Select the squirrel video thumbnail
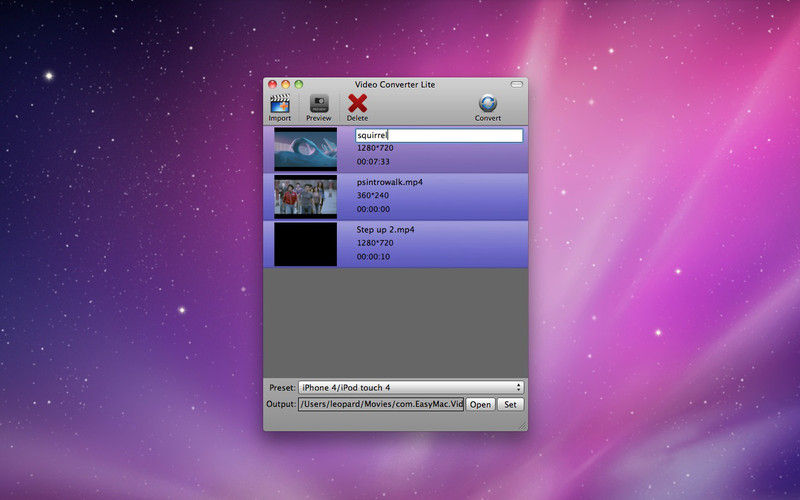The image size is (800, 500). point(305,149)
